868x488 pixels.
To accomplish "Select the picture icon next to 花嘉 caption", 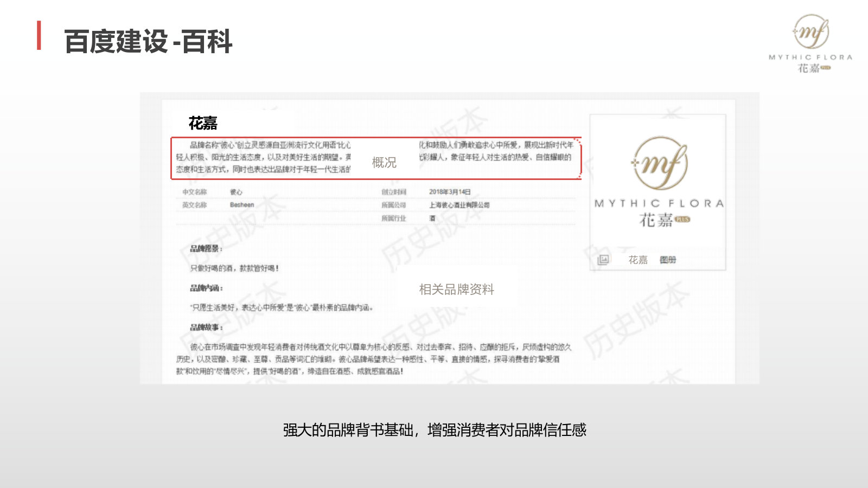I will click(603, 260).
